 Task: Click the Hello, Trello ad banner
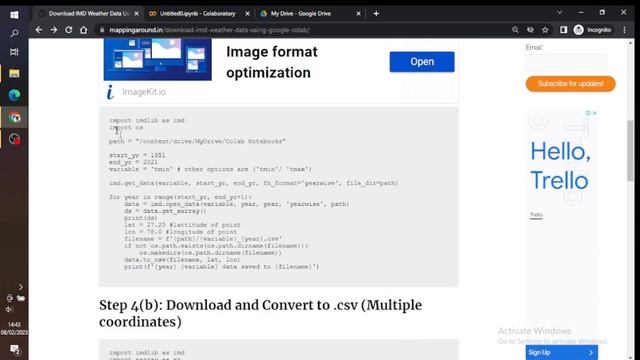(x=560, y=166)
